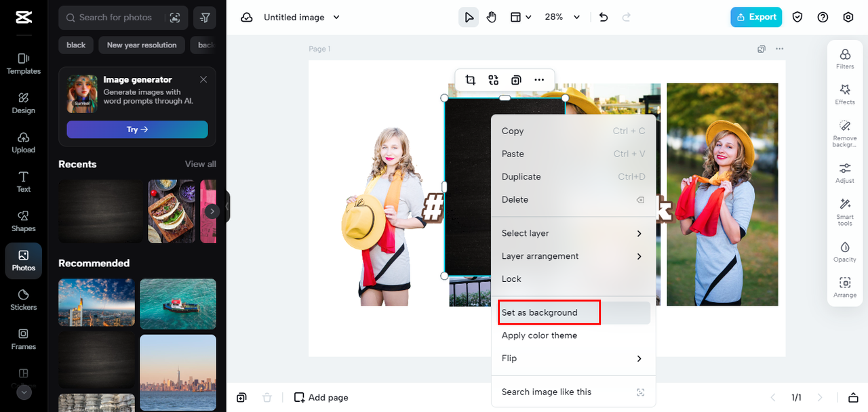The width and height of the screenshot is (868, 412).
Task: Open the Adjust panel
Action: coord(845,173)
